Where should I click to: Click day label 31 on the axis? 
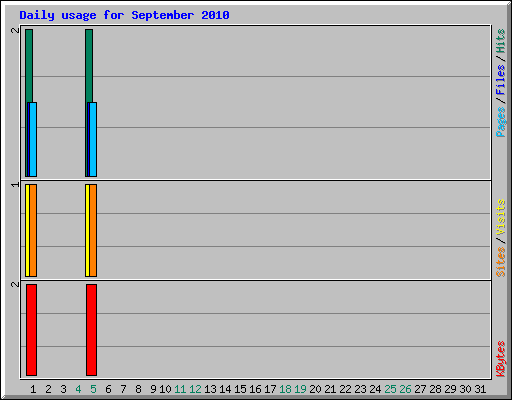tap(480, 389)
